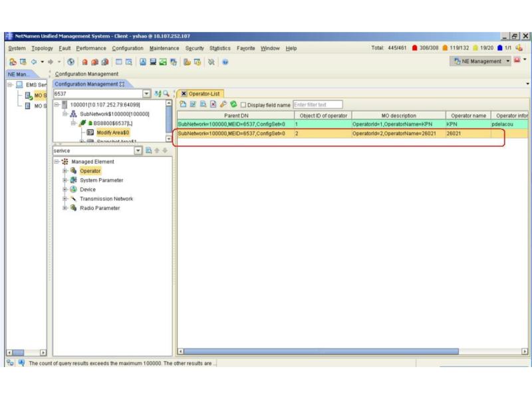This screenshot has width=532, height=399.
Task: Click the blue back arrow in the main toolbar
Action: tap(34, 62)
